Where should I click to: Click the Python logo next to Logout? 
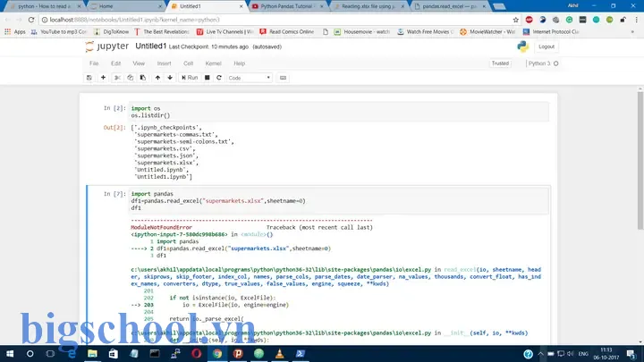tap(523, 46)
